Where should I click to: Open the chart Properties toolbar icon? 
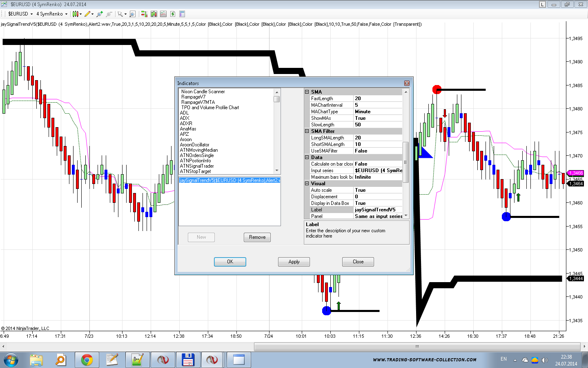point(182,14)
